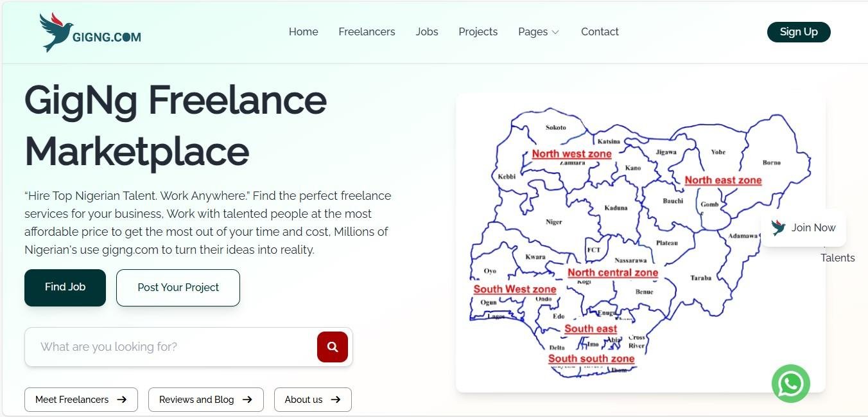Click the red search magnifier icon
Image resolution: width=868 pixels, height=417 pixels.
(333, 347)
